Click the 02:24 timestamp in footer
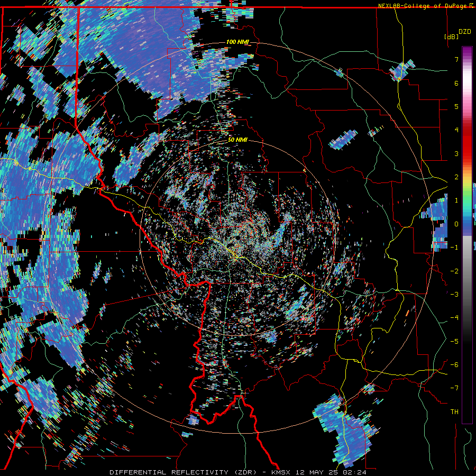The image size is (476, 476). click(354, 472)
